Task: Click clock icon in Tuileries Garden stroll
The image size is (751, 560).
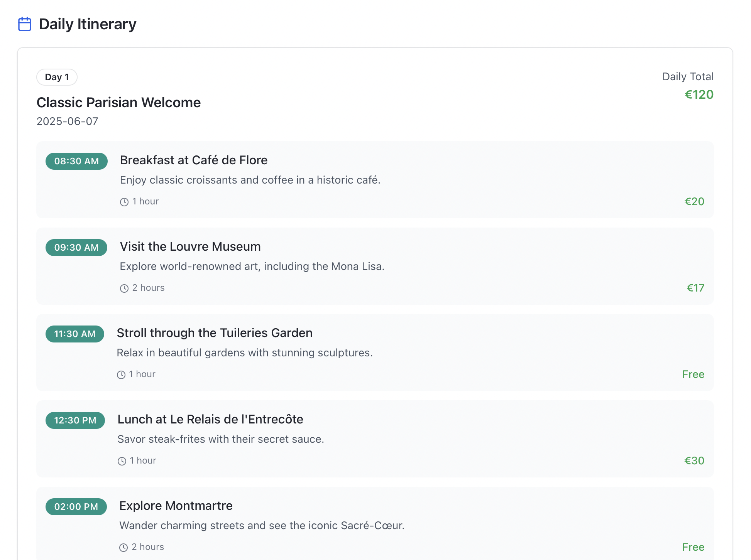Action: click(121, 374)
